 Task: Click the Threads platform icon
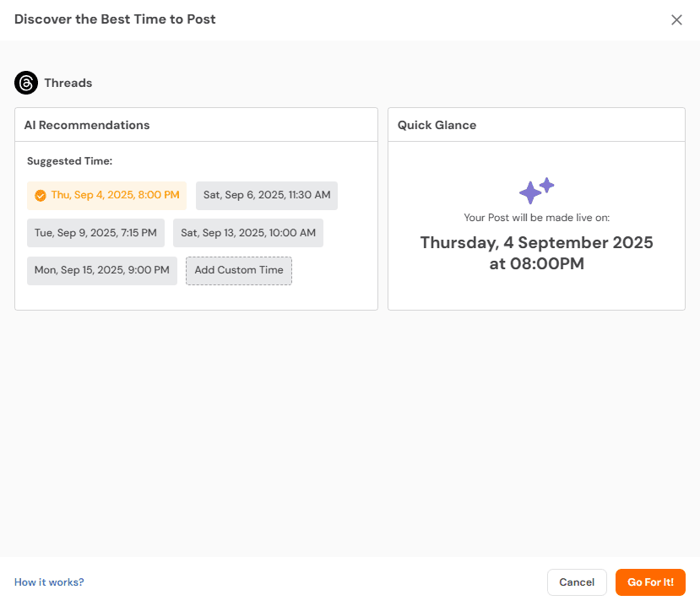click(26, 83)
